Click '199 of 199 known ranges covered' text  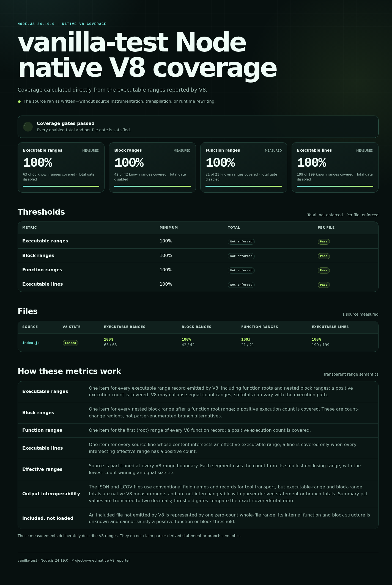click(325, 174)
